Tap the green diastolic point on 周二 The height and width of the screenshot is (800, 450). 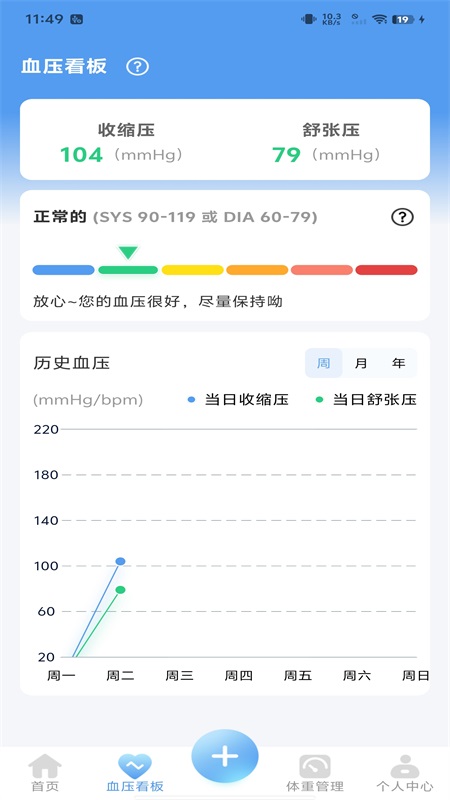pos(120,590)
